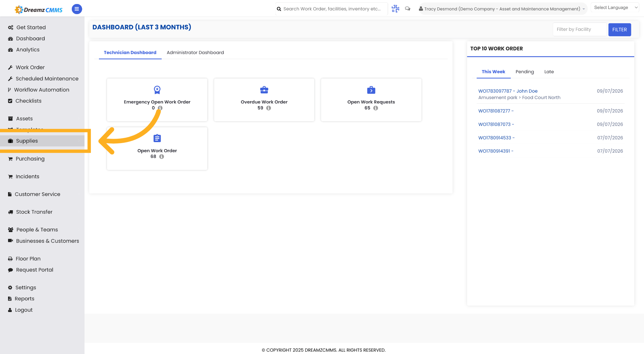Toggle the sidebar hamburger menu button

77,9
